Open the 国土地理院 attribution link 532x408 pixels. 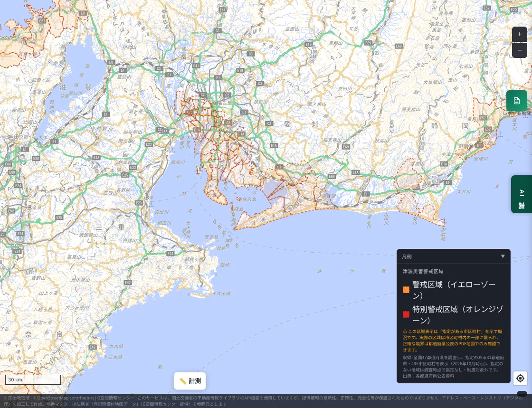pos(19,398)
